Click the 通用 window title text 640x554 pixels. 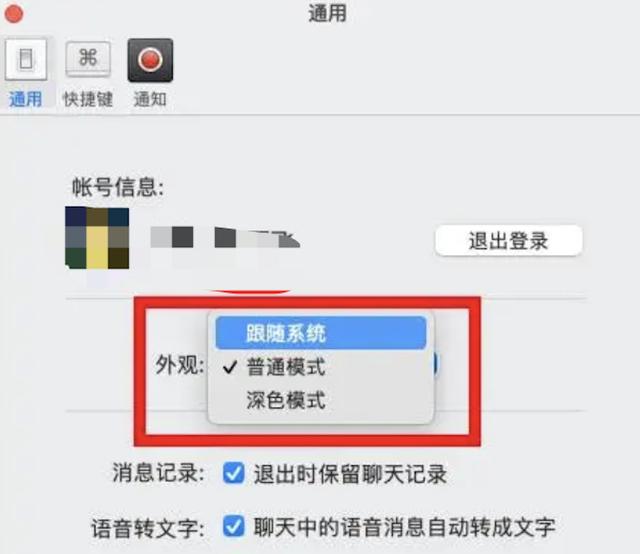coord(327,13)
